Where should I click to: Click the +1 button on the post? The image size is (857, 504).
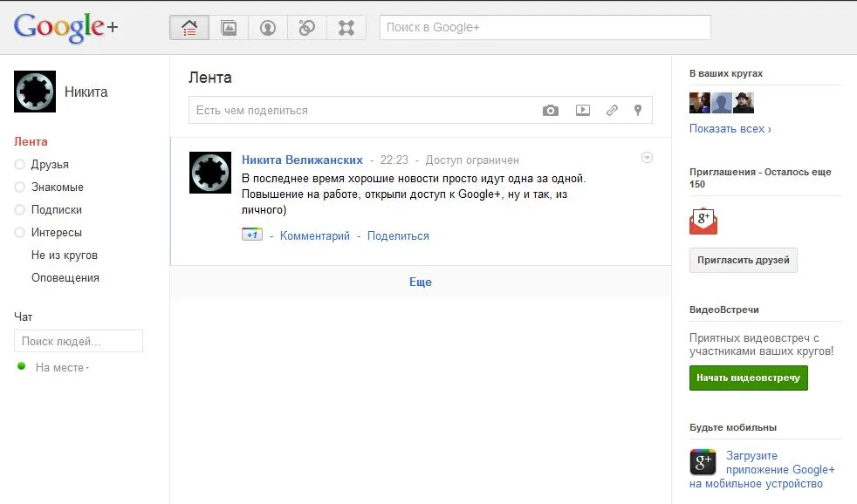coord(252,235)
